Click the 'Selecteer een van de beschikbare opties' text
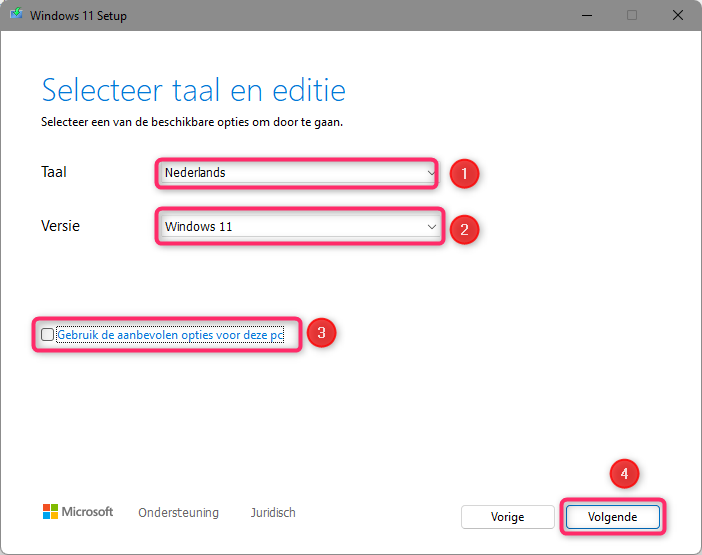Viewport: 702px width, 555px height. (192, 122)
